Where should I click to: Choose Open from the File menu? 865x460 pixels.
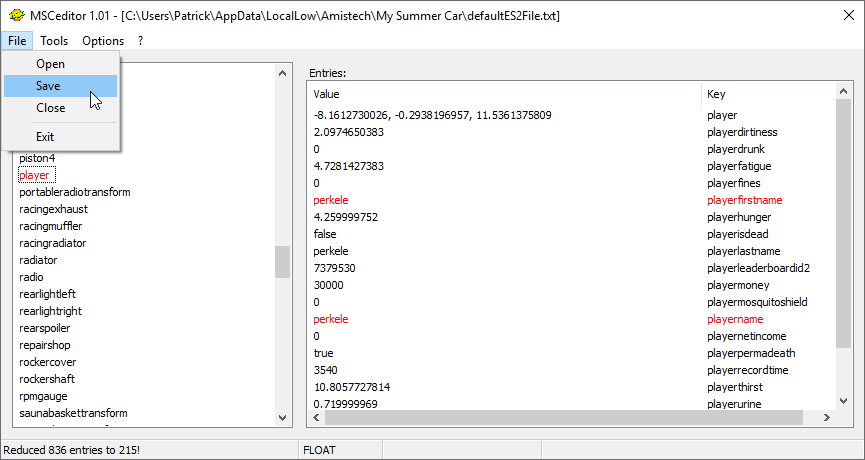click(61, 64)
